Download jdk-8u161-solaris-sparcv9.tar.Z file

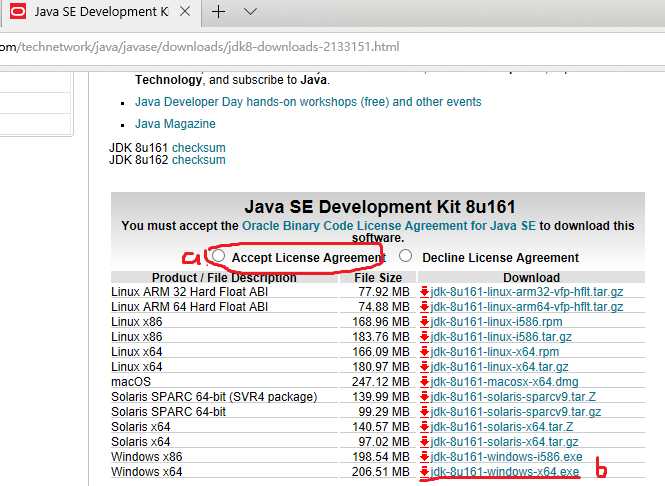point(513,397)
